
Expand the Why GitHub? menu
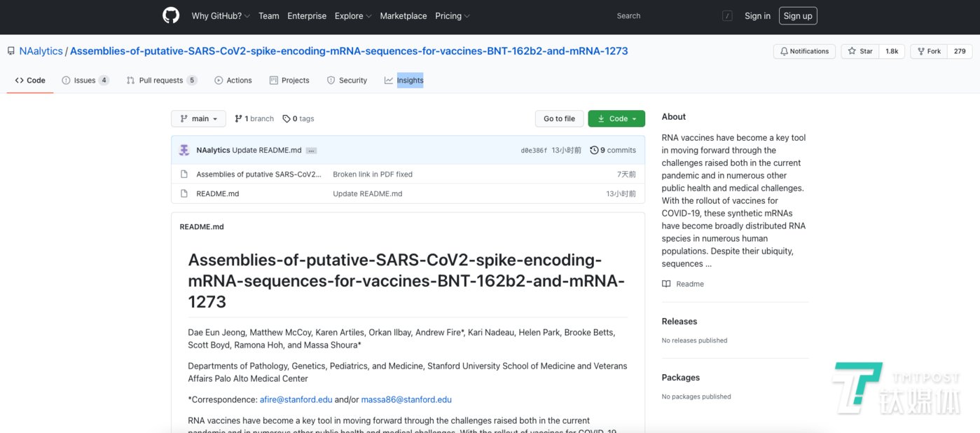coord(220,16)
